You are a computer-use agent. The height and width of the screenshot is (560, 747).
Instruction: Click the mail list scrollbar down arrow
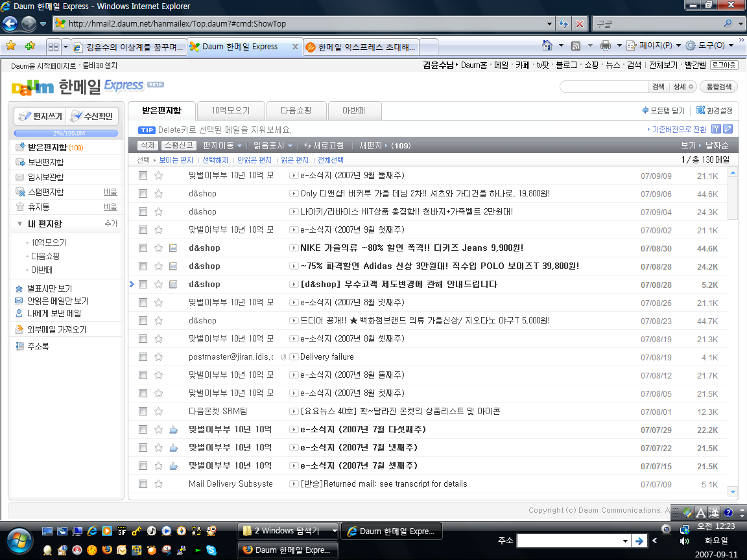click(733, 491)
